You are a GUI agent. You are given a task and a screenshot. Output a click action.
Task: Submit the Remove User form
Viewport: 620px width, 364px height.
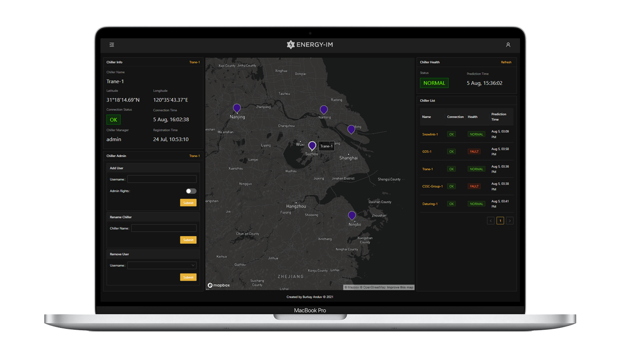[188, 277]
